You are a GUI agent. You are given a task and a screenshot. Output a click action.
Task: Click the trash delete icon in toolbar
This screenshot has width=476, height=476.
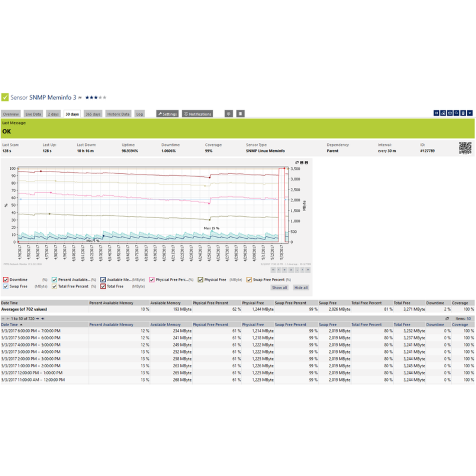click(x=463, y=113)
